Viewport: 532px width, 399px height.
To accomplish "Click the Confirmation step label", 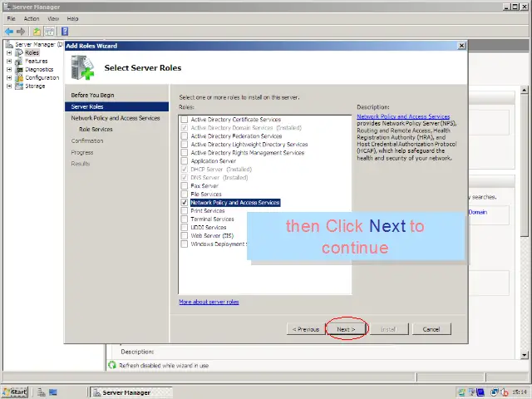I will [x=87, y=140].
